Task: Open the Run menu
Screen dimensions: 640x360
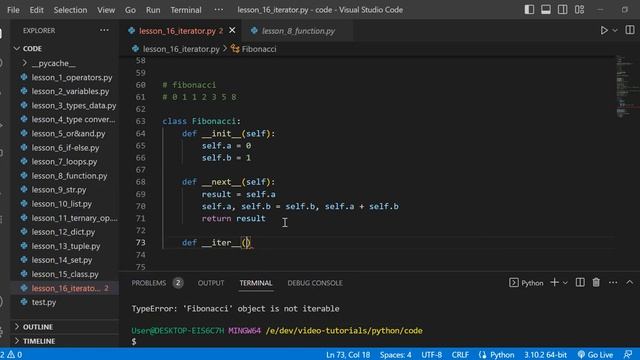Action: pyautogui.click(x=153, y=10)
